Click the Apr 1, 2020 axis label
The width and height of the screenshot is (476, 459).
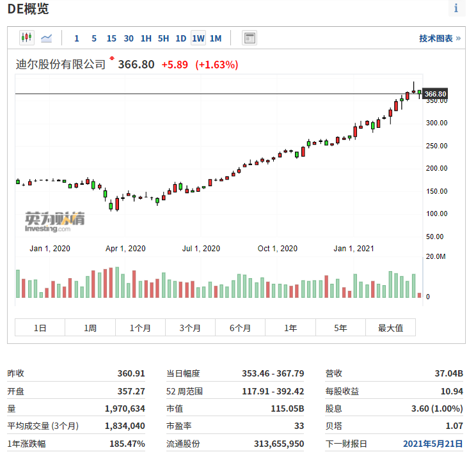[x=125, y=249]
